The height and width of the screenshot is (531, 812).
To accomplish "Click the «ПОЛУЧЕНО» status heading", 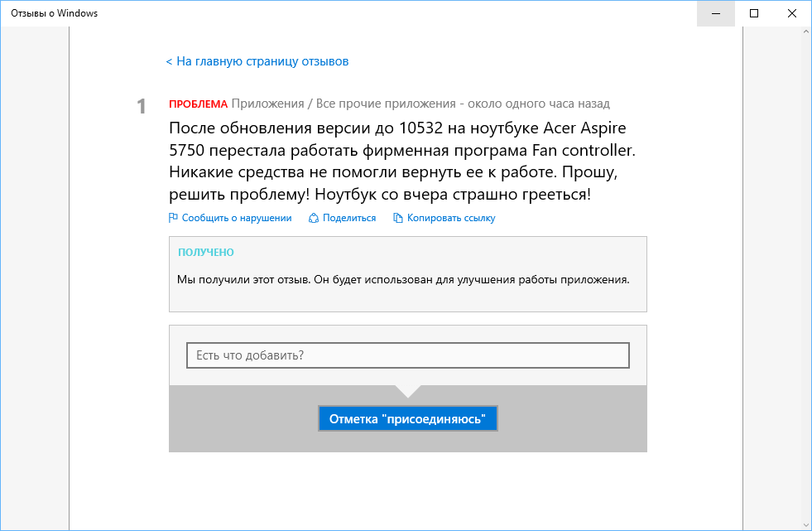I will coord(206,252).
